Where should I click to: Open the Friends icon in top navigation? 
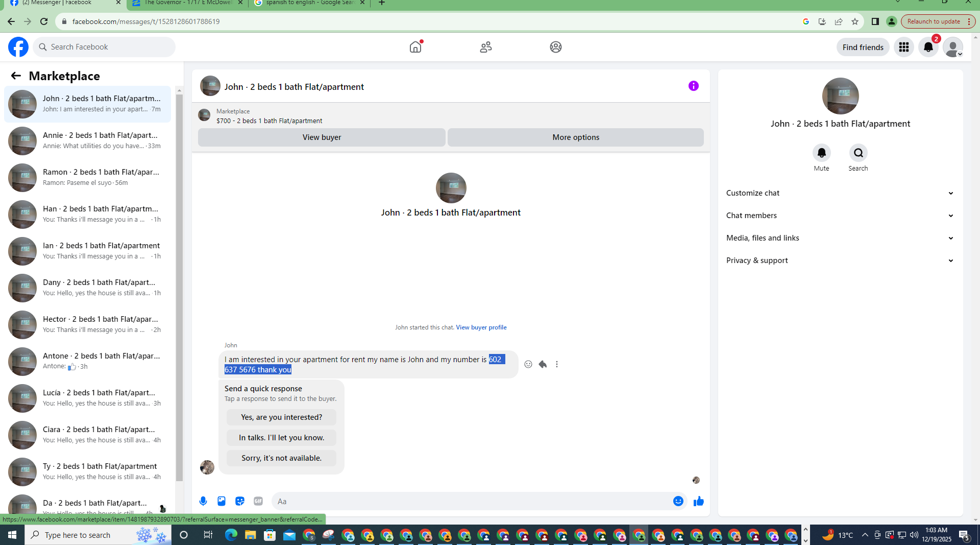[486, 47]
